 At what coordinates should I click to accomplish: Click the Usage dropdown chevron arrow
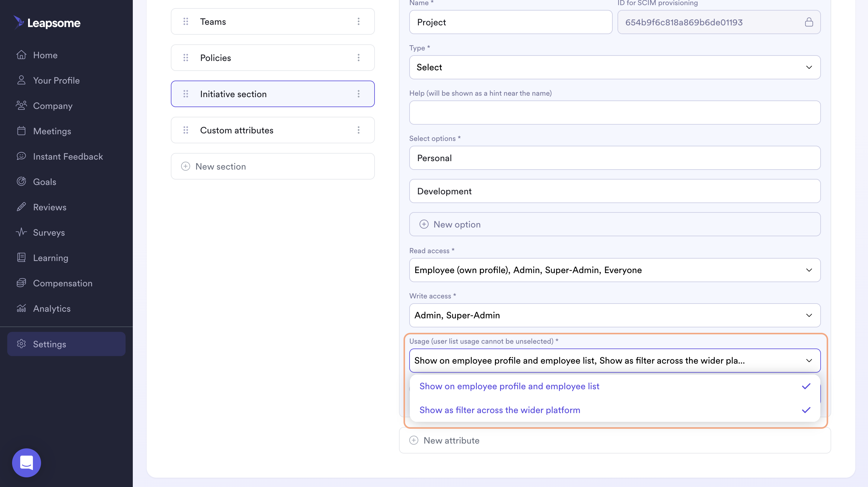pos(809,360)
